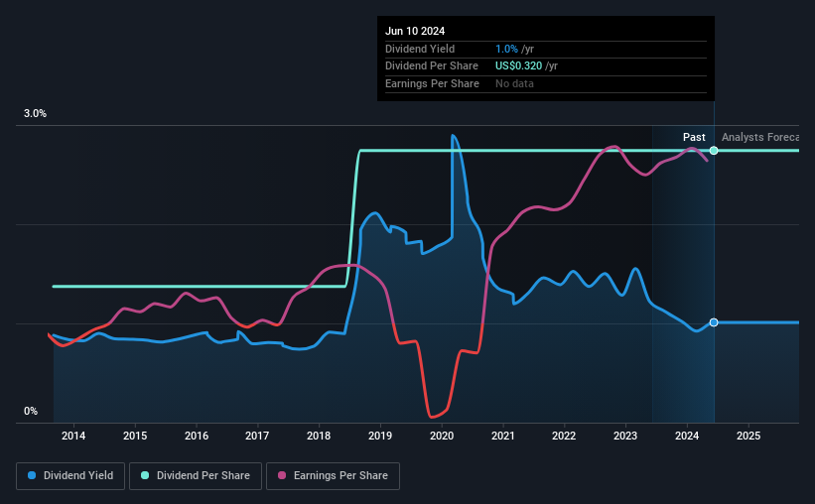The width and height of the screenshot is (815, 504).
Task: Click the 0% y-axis label
Action: pos(31,411)
